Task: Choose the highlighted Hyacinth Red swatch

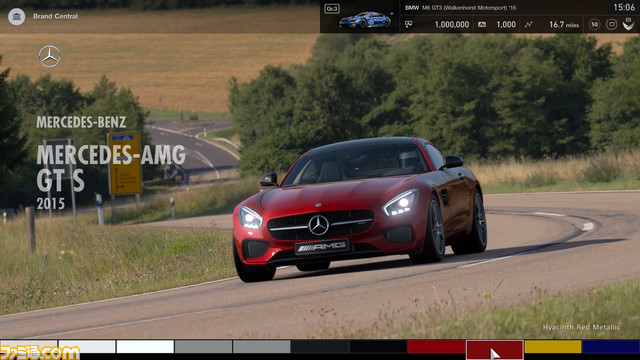Action: (494, 350)
